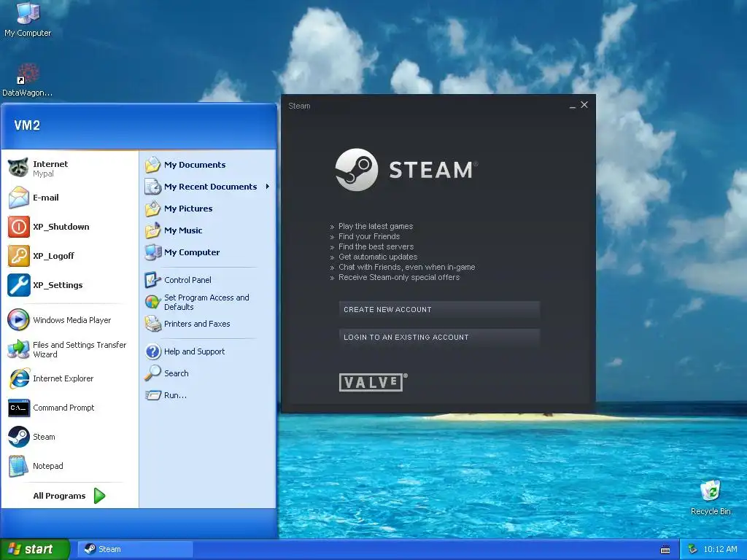Viewport: 747px width, 560px height.
Task: Open the Command Prompt icon
Action: (x=18, y=408)
